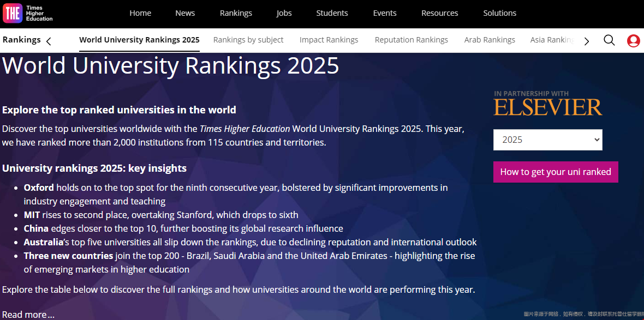Click the sentence starting Explore the table below
This screenshot has height=320, width=644.
click(x=238, y=289)
